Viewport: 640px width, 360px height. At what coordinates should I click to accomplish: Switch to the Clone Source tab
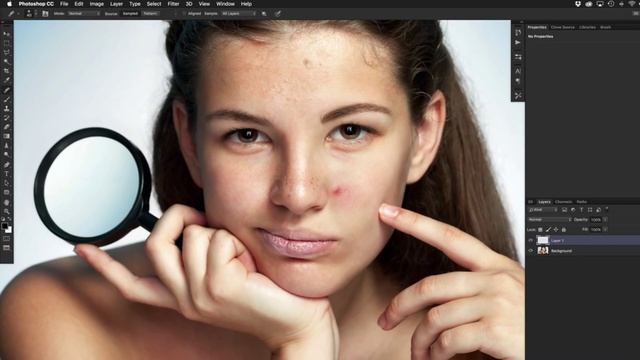coord(562,27)
